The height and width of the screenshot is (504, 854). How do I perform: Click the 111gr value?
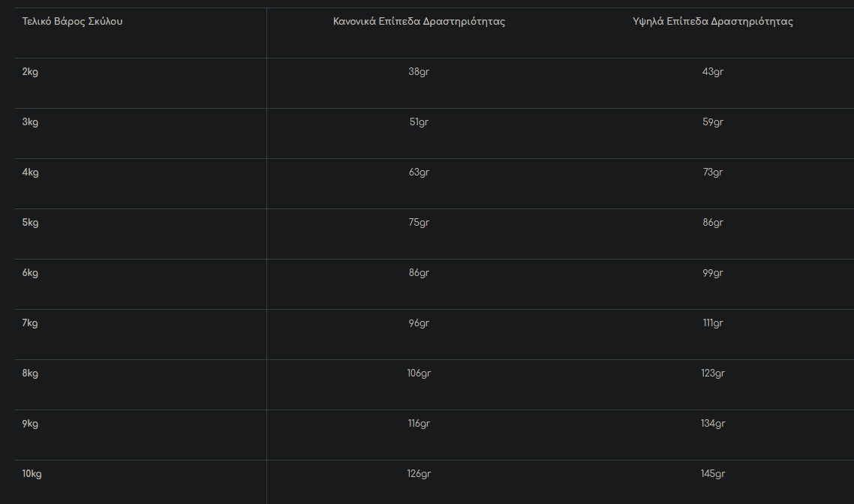712,323
